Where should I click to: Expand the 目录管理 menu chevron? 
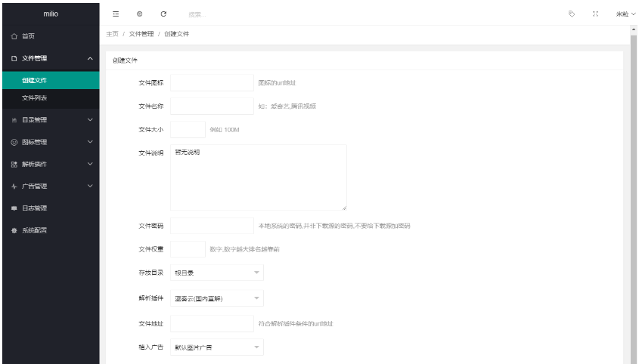[x=90, y=120]
